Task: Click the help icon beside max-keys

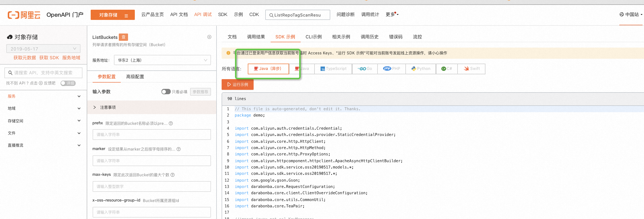Action: pyautogui.click(x=172, y=175)
